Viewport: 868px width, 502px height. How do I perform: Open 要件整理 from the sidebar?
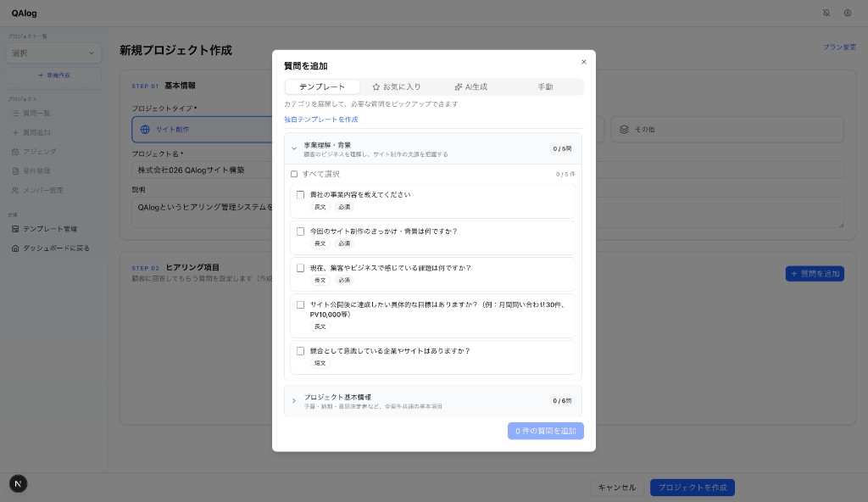click(x=15, y=170)
